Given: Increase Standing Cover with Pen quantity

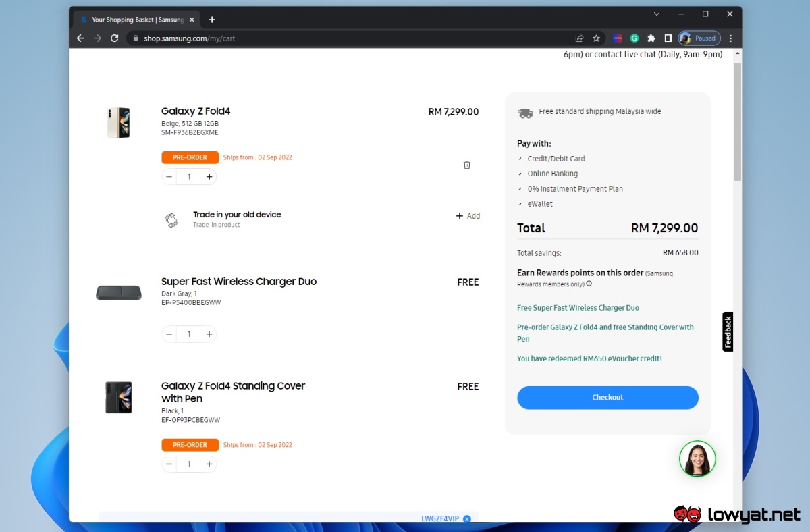Looking at the screenshot, I should (209, 464).
